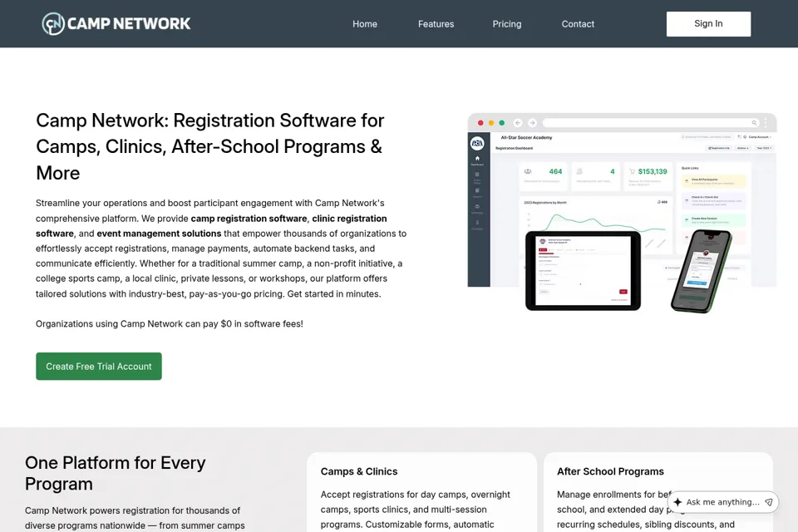Select the Camps & Clinics card heading

click(x=359, y=471)
